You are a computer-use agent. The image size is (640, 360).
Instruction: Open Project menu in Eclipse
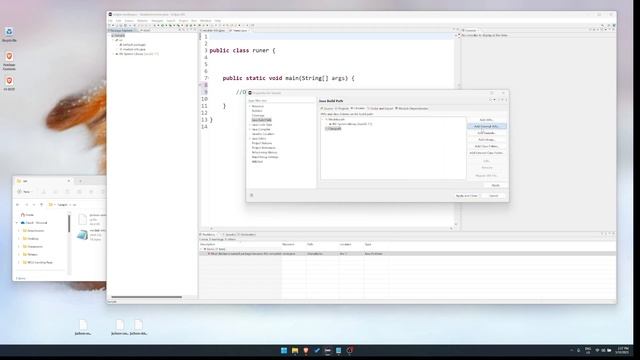pos(184,20)
